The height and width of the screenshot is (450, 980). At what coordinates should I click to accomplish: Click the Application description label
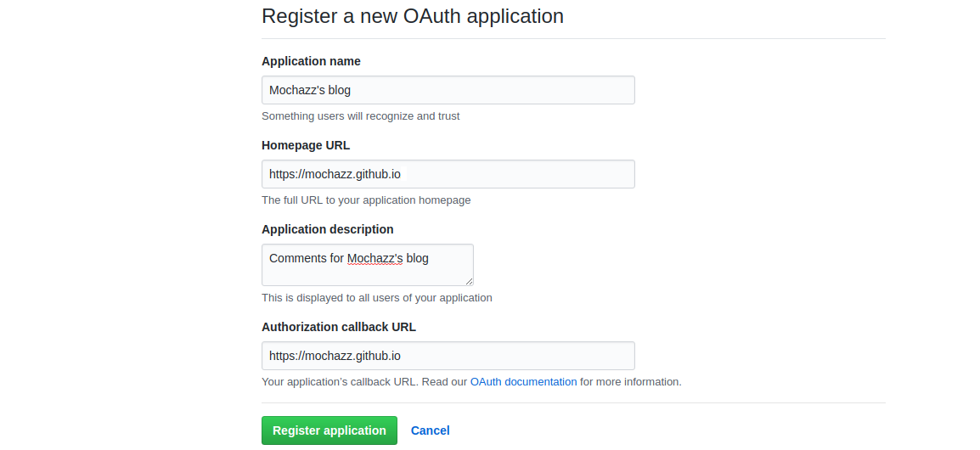328,229
